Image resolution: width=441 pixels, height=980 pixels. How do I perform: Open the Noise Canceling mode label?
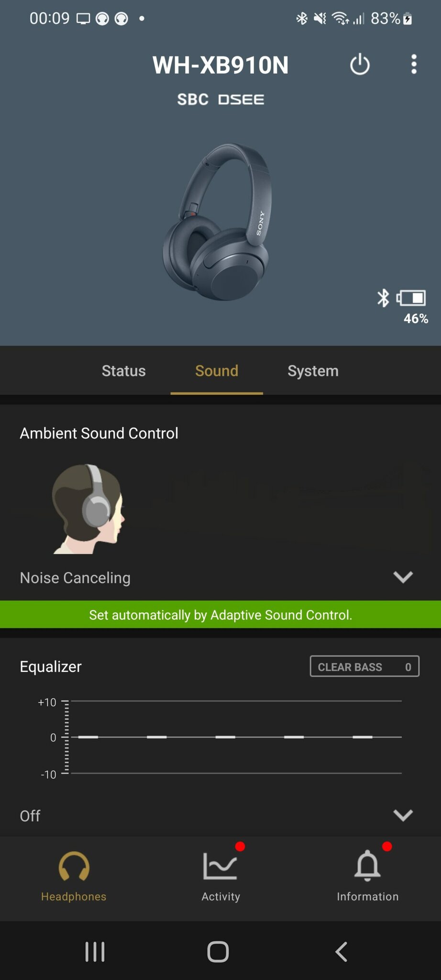click(x=75, y=578)
